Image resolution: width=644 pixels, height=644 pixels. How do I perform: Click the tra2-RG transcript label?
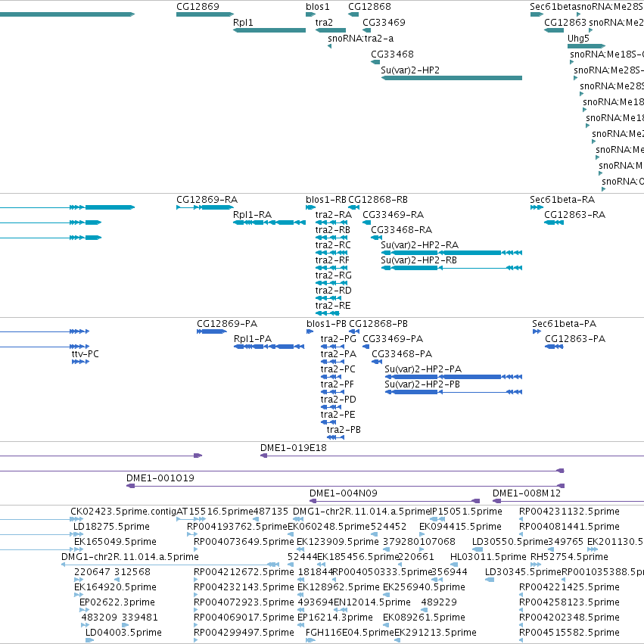tap(334, 275)
